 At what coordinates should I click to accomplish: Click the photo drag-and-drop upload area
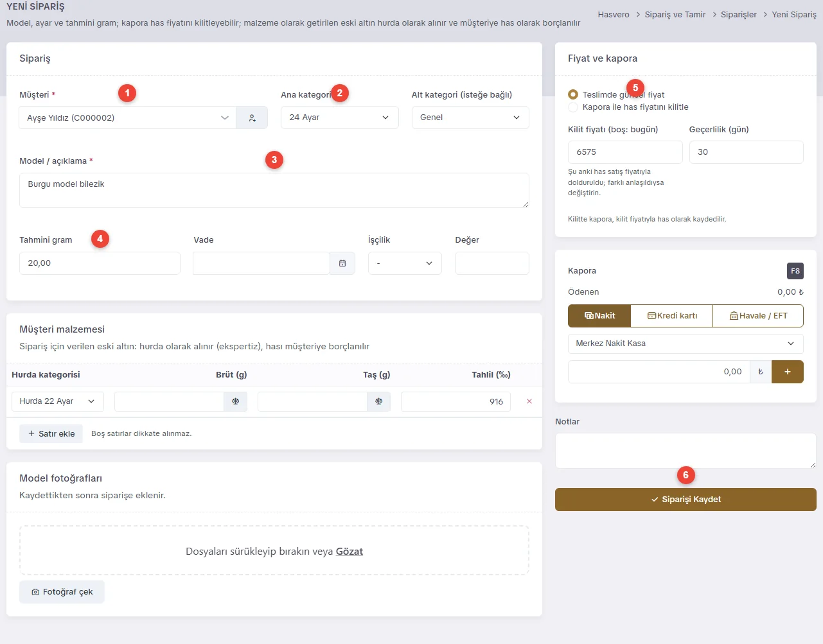[274, 551]
